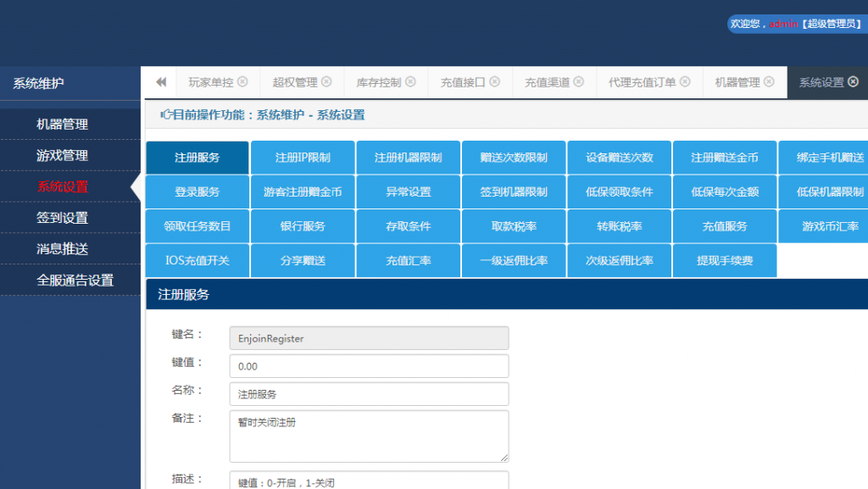Image resolution: width=868 pixels, height=489 pixels.
Task: Open the 银行服务 settings
Action: tap(303, 225)
